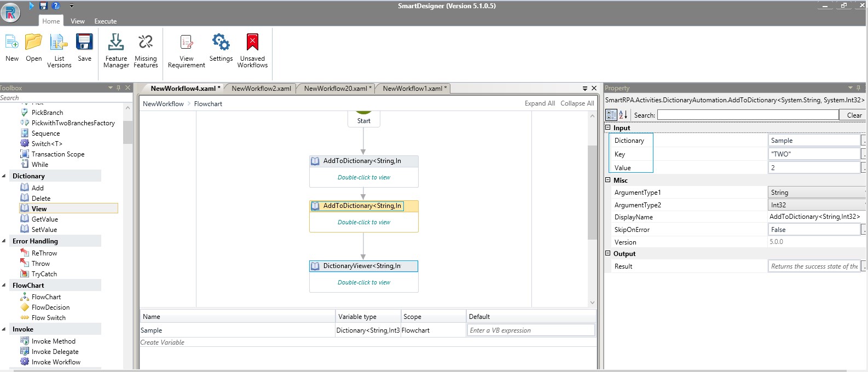Image resolution: width=868 pixels, height=372 pixels.
Task: Collapse the Dictionary toolbox category
Action: pyautogui.click(x=4, y=176)
